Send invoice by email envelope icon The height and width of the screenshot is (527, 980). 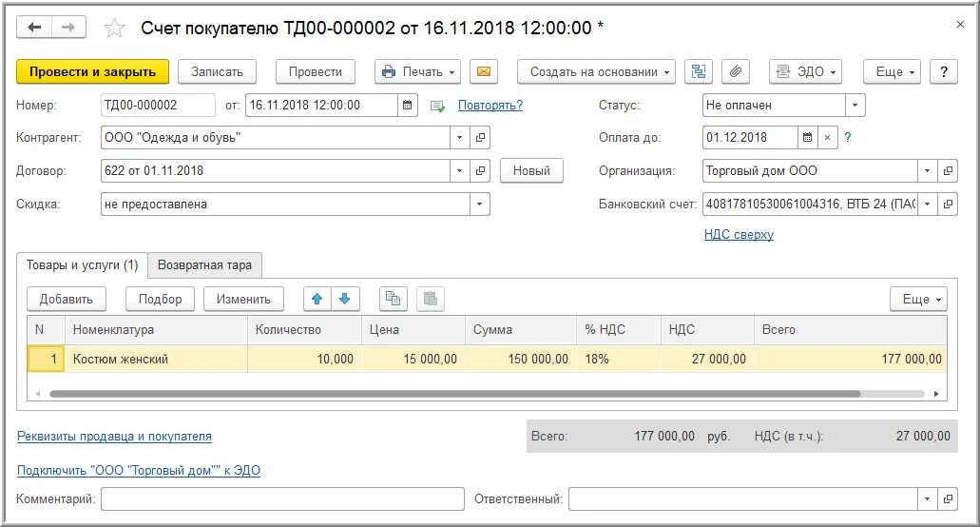pos(484,72)
